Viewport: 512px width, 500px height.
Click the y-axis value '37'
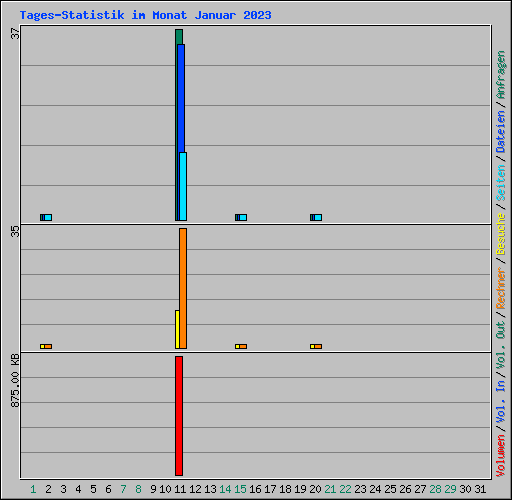click(x=15, y=34)
